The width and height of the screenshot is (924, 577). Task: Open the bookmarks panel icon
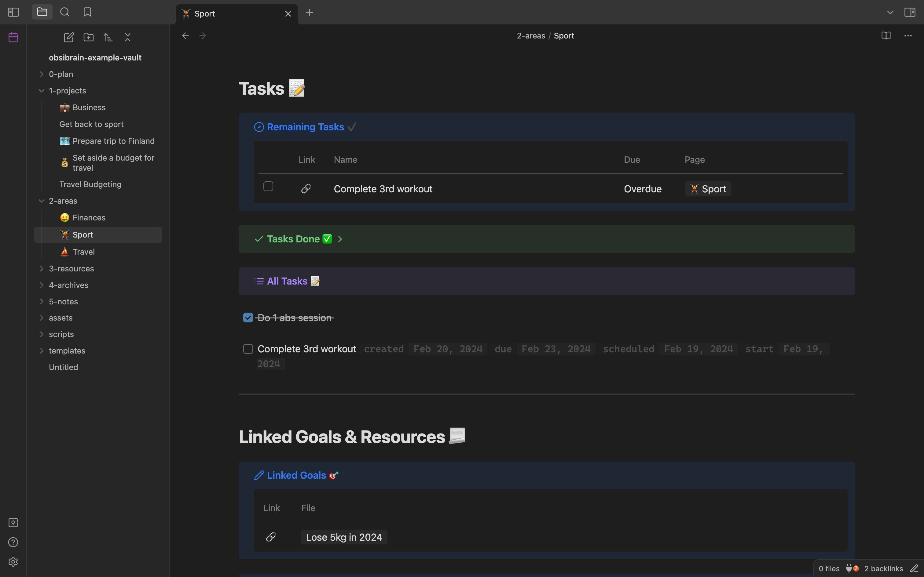87,12
